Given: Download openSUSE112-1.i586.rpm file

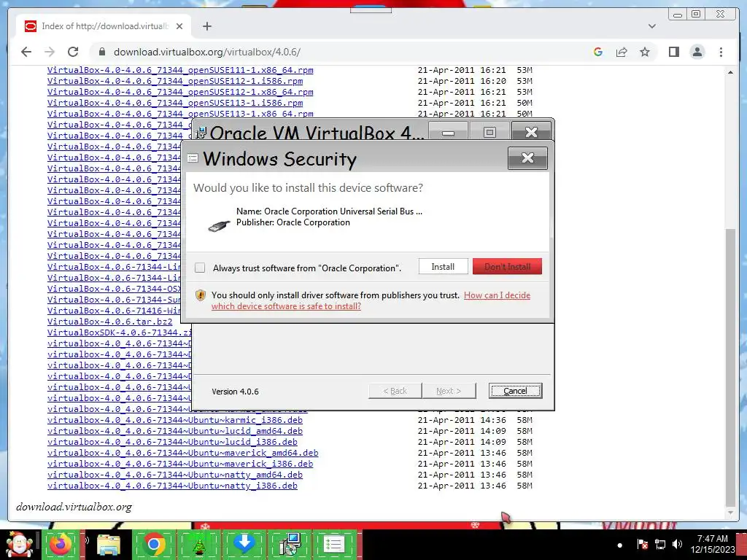Looking at the screenshot, I should 175,81.
